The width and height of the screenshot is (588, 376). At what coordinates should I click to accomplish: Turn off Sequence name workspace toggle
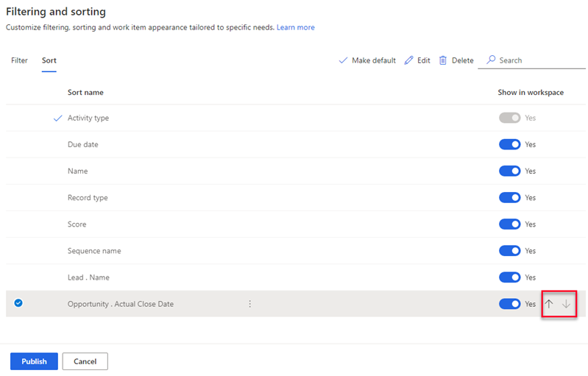pyautogui.click(x=510, y=251)
